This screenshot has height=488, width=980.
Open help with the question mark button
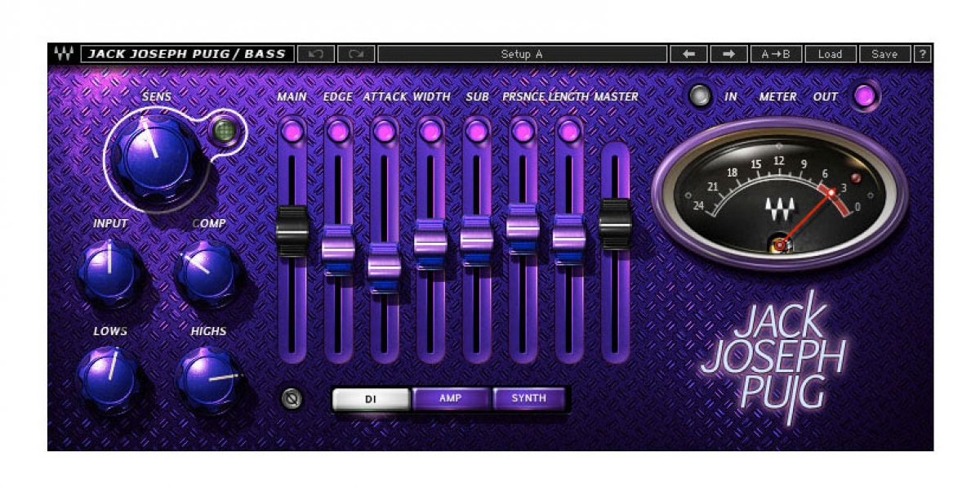pyautogui.click(x=923, y=54)
